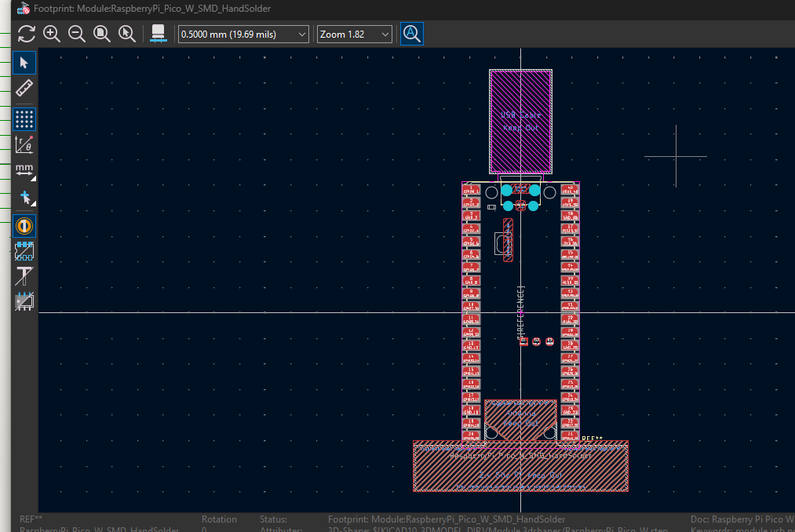Switch units to millimeters

[x=24, y=171]
